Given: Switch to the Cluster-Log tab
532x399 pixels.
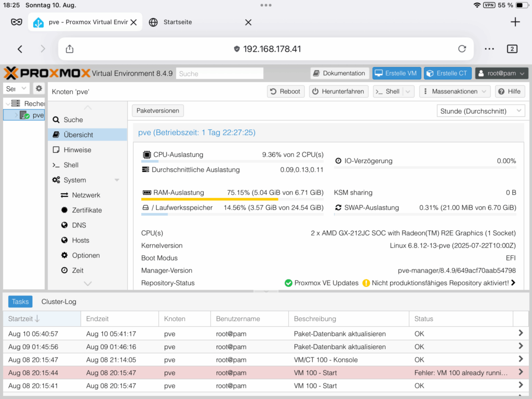Looking at the screenshot, I should pos(59,302).
